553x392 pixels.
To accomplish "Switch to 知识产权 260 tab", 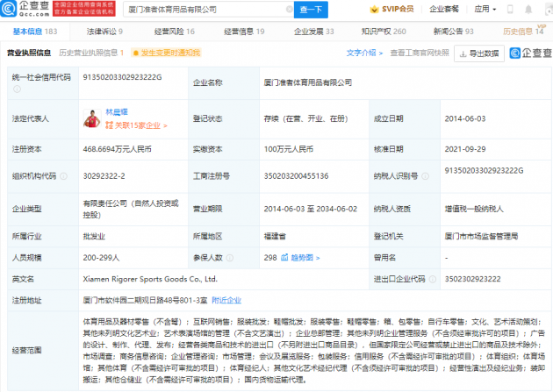I will 384,32.
